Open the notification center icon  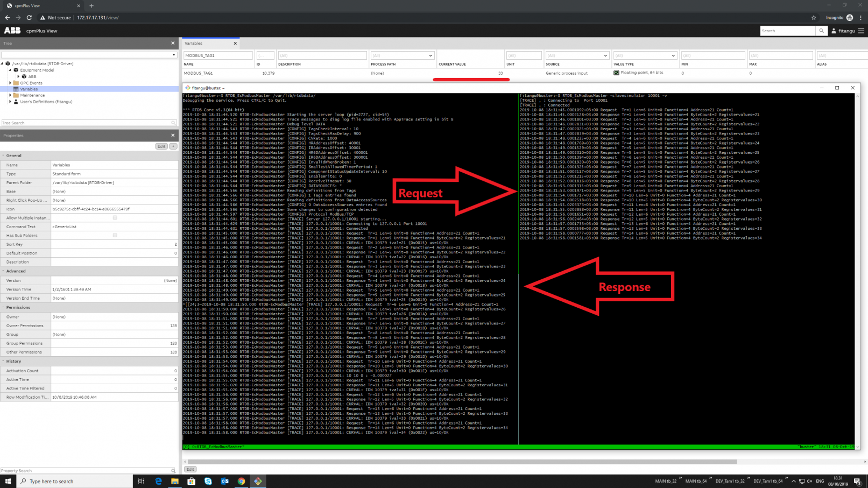pyautogui.click(x=857, y=481)
